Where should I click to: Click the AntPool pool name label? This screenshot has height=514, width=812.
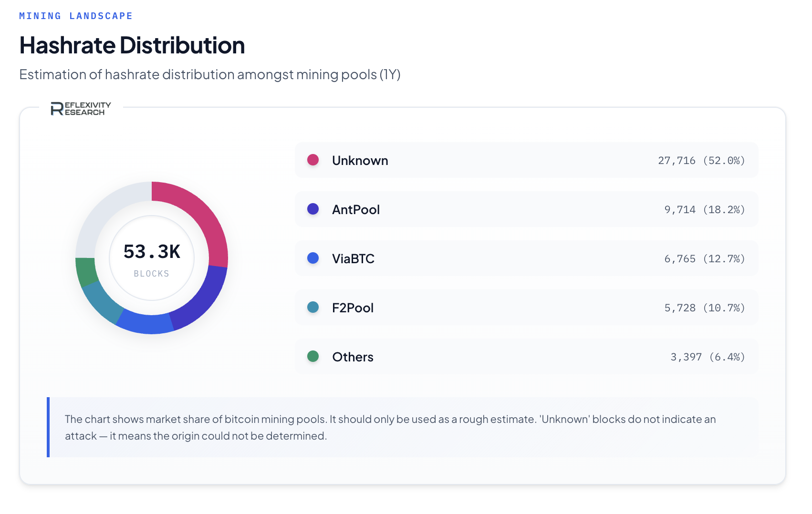click(x=356, y=210)
